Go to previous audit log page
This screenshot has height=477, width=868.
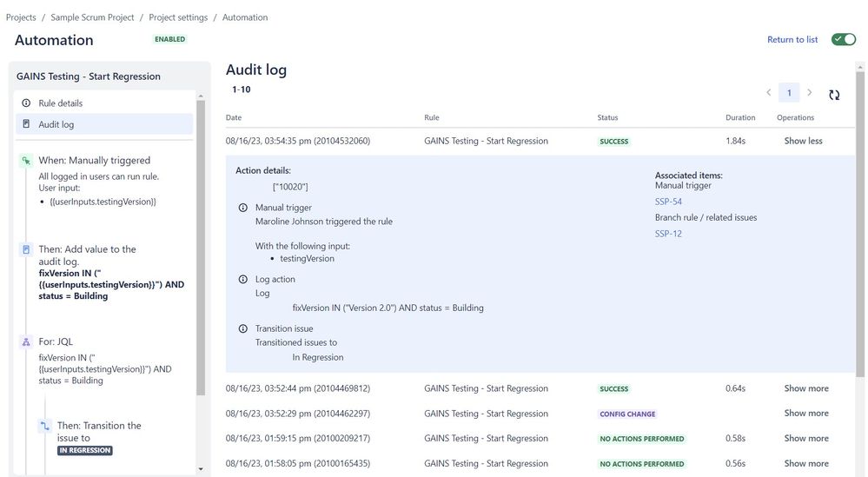tap(768, 92)
